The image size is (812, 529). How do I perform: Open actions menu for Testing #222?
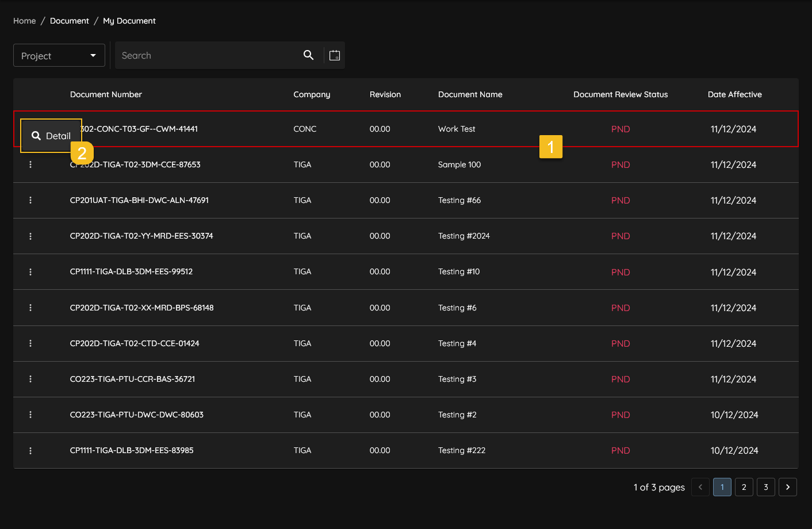(x=30, y=451)
